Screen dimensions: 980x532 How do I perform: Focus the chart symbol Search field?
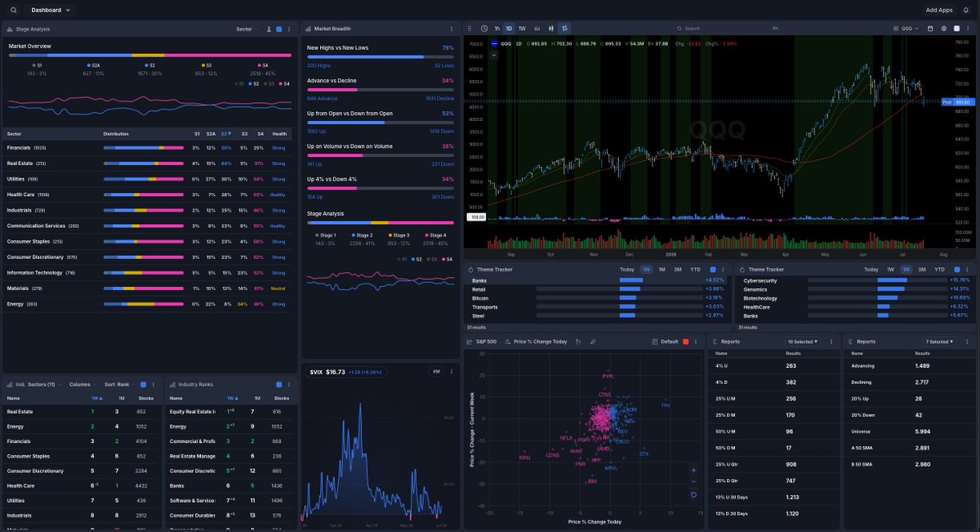(x=727, y=28)
